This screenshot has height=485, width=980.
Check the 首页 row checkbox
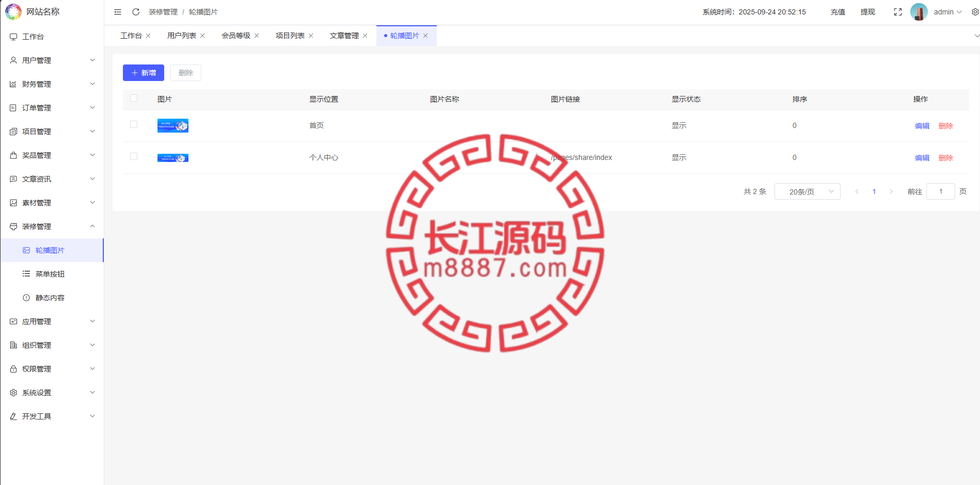point(134,124)
